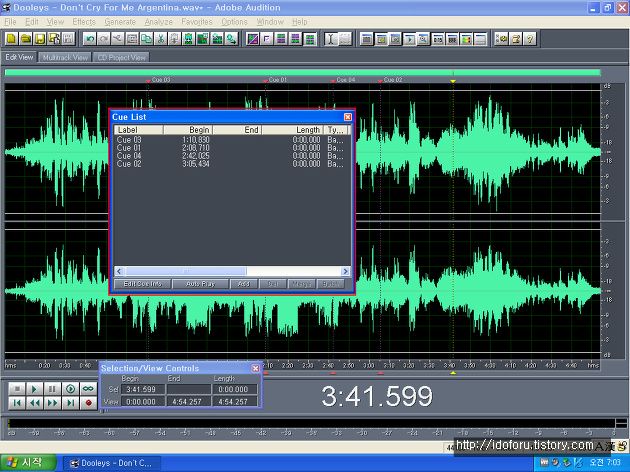Switch to Multitrack View tab
Screen dimensions: 630x472
(65, 57)
